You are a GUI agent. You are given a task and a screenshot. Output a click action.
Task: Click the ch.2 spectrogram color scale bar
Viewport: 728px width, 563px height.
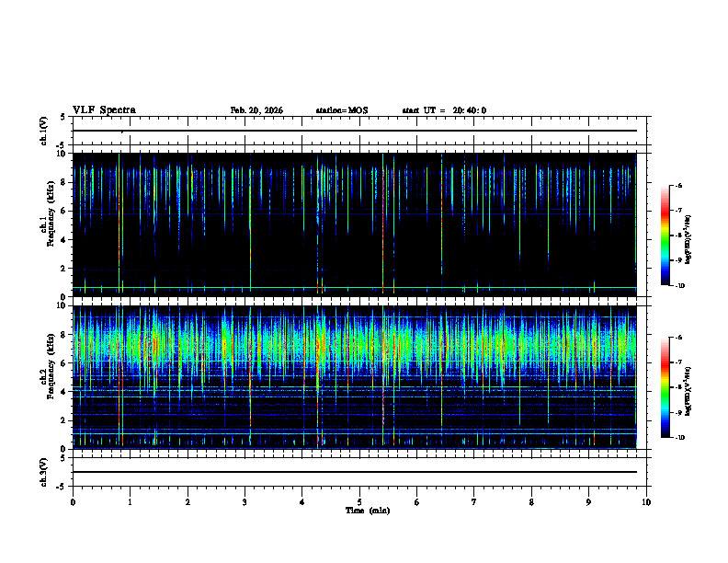coord(665,387)
